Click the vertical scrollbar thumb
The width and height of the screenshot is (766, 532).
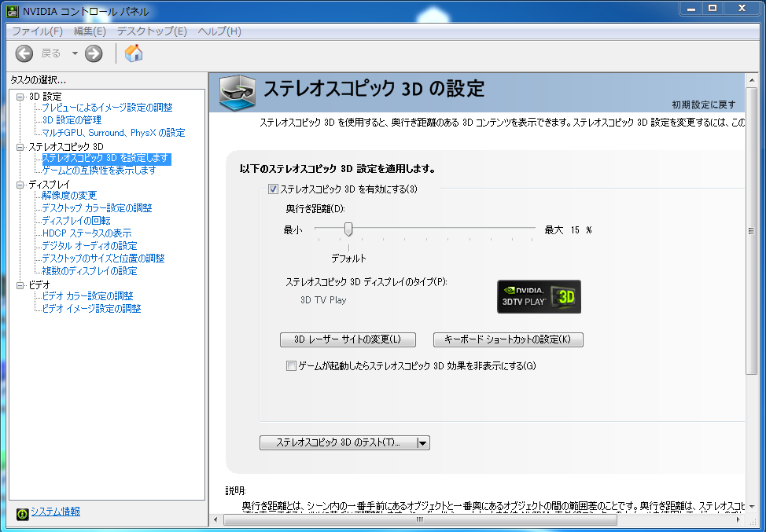click(x=751, y=231)
